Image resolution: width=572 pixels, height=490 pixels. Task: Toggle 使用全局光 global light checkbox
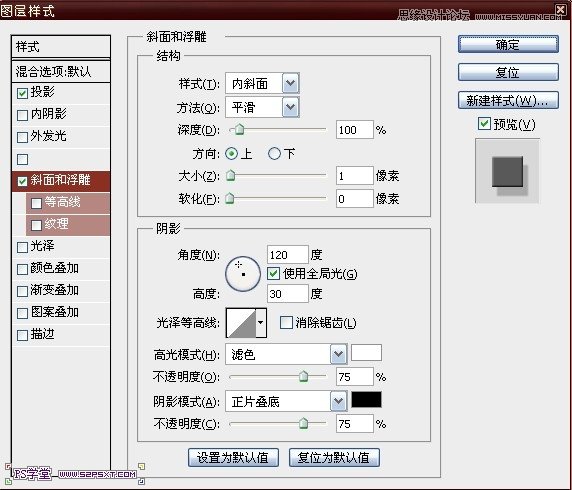[273, 274]
